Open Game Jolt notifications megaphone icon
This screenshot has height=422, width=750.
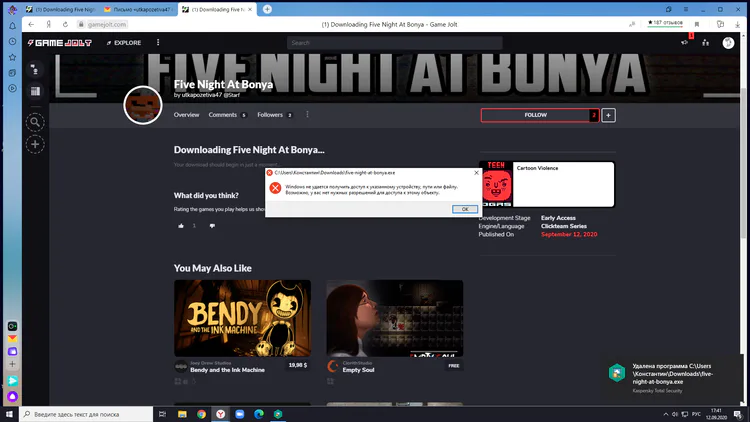pos(684,43)
